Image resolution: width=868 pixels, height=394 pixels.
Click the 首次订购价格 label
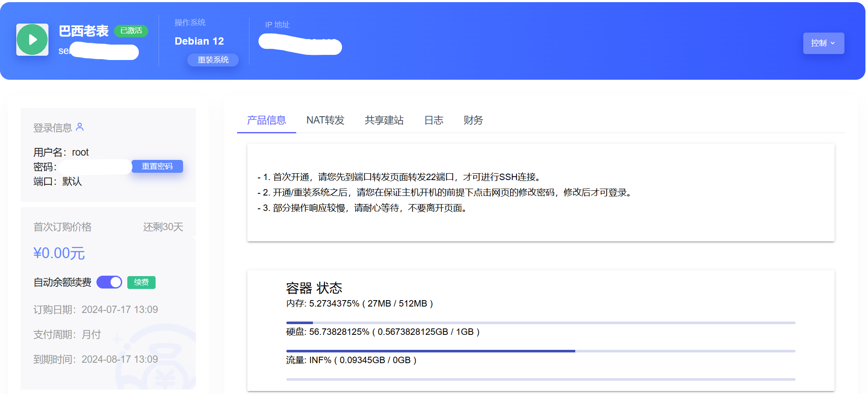[x=63, y=227]
